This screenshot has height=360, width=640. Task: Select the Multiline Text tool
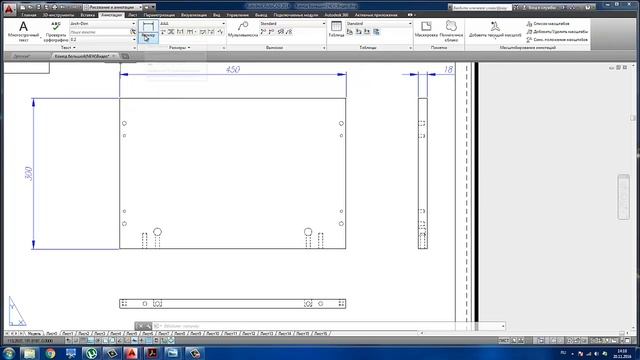(23, 31)
